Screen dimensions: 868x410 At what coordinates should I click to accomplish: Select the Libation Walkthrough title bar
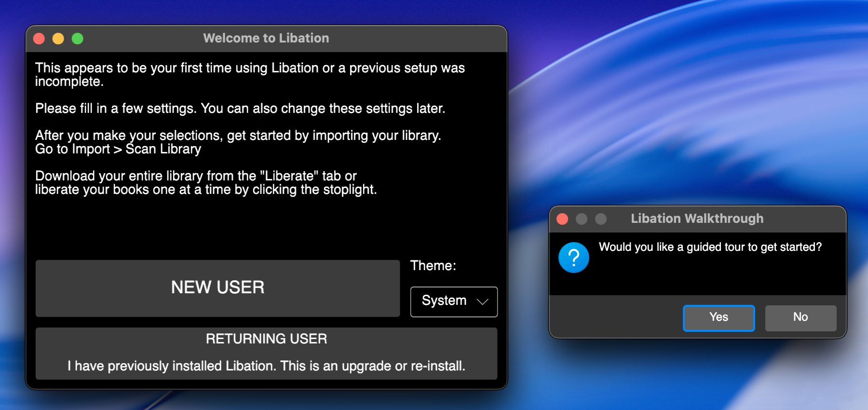697,219
